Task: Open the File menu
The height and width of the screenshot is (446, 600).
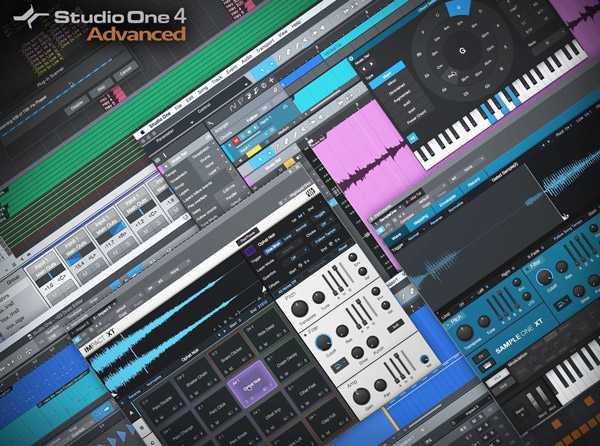Action: 178,107
